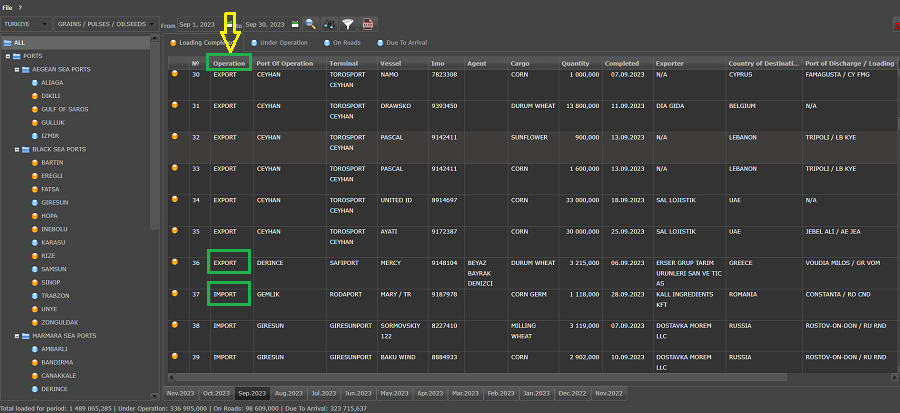This screenshot has height=413, width=900.
Task: Open the Dec.2022 month tab
Action: [572, 393]
